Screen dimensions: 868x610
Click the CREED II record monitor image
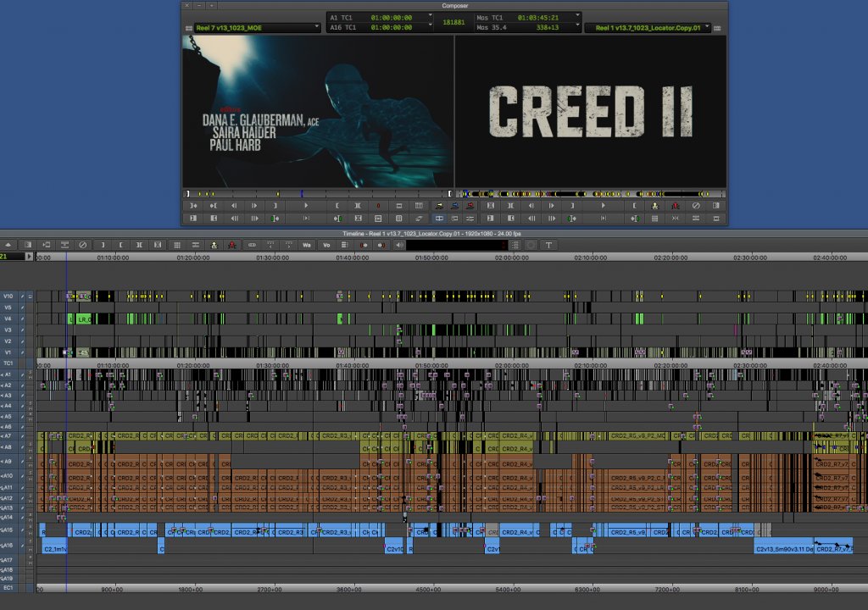pyautogui.click(x=591, y=111)
